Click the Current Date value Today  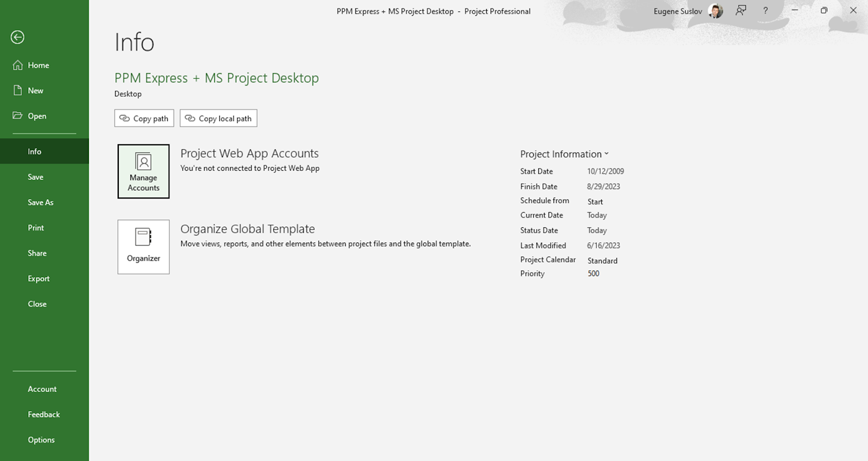pyautogui.click(x=597, y=215)
